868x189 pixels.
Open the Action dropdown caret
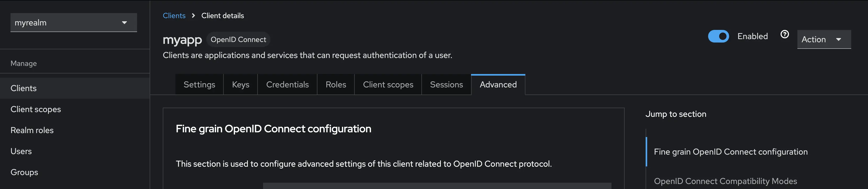(x=839, y=39)
